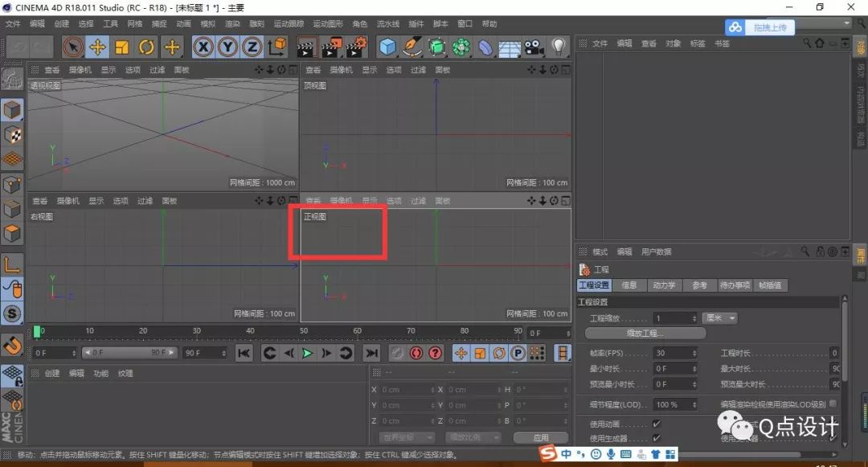Select the spline Pen tool icon
This screenshot has height=467, width=868.
tap(412, 47)
